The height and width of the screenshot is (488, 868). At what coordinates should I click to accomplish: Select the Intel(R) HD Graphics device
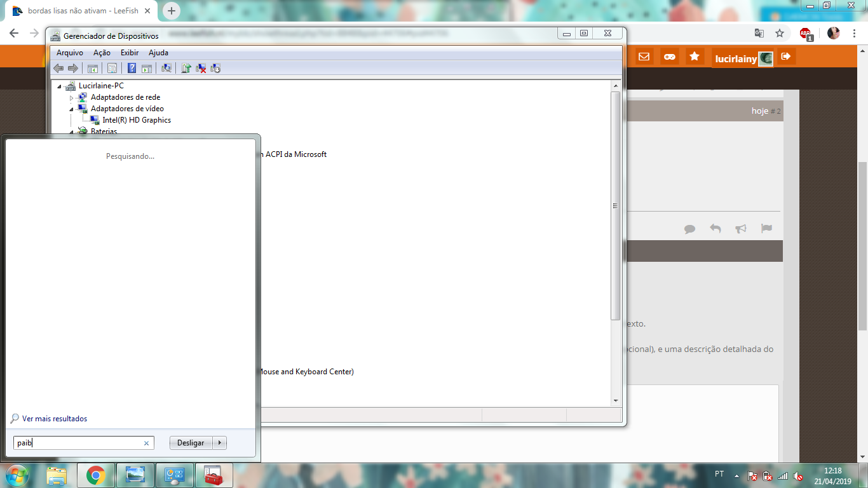tap(136, 120)
